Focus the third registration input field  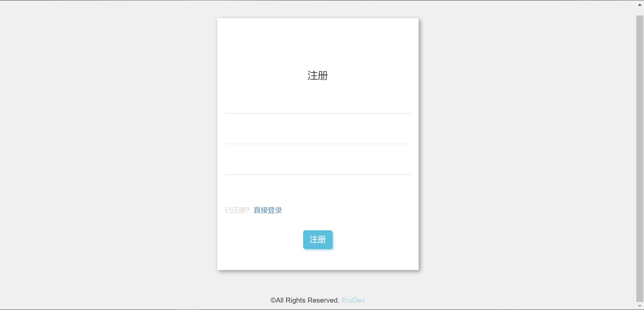point(318,167)
